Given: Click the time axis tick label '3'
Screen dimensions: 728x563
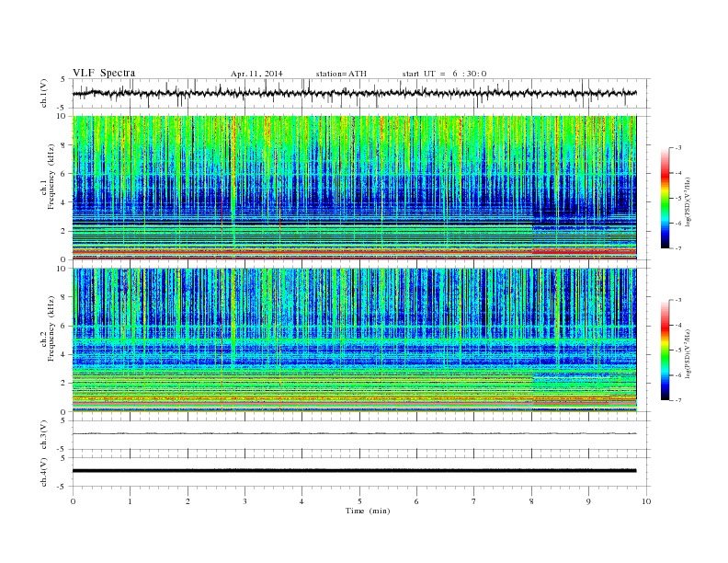Looking at the screenshot, I should click(245, 501).
